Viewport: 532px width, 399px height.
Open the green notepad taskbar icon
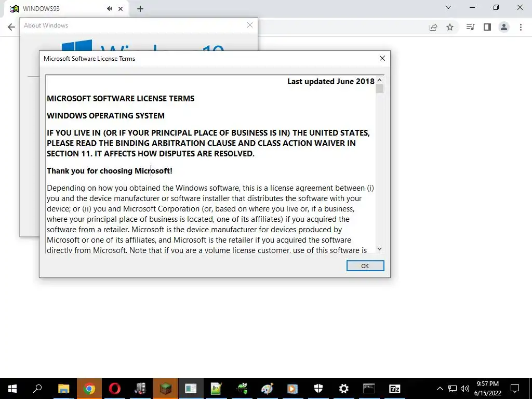[x=216, y=389]
